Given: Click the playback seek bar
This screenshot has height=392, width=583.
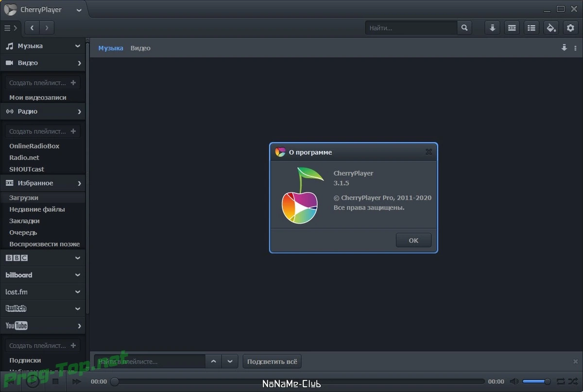Looking at the screenshot, I should (297, 382).
